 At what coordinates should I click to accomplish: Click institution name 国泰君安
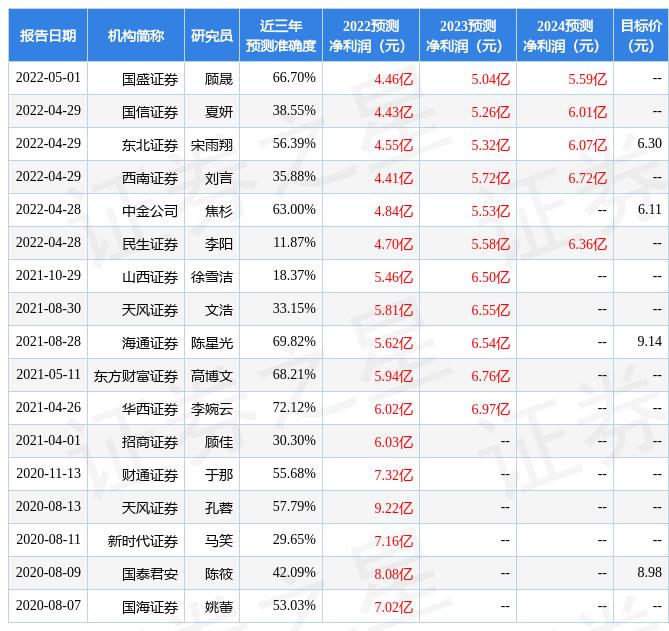pyautogui.click(x=150, y=574)
